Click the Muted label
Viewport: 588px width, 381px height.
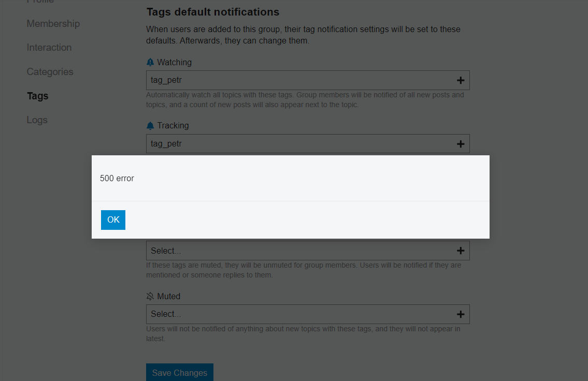click(169, 296)
